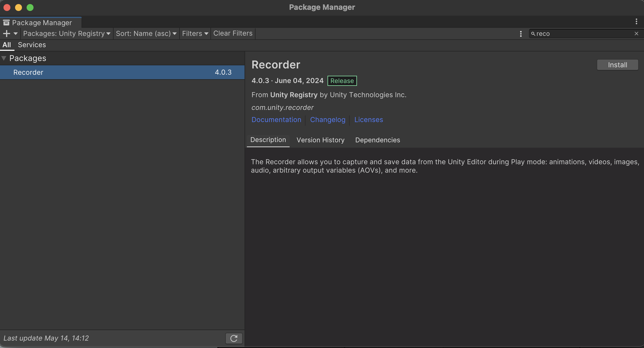Click the plus icon to add a package
The width and height of the screenshot is (644, 348).
click(x=6, y=34)
